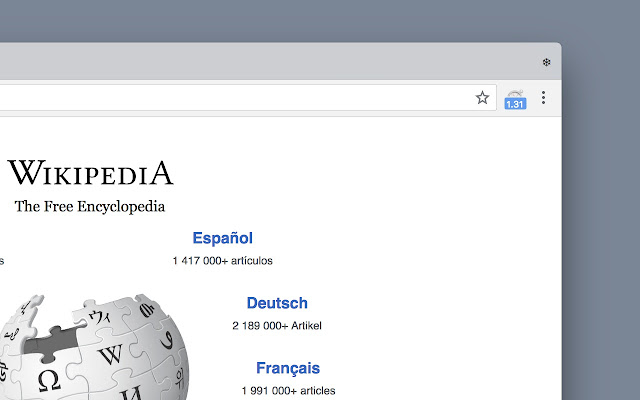Click "1 991 000+ articles" text
This screenshot has height=400, width=640.
click(288, 391)
